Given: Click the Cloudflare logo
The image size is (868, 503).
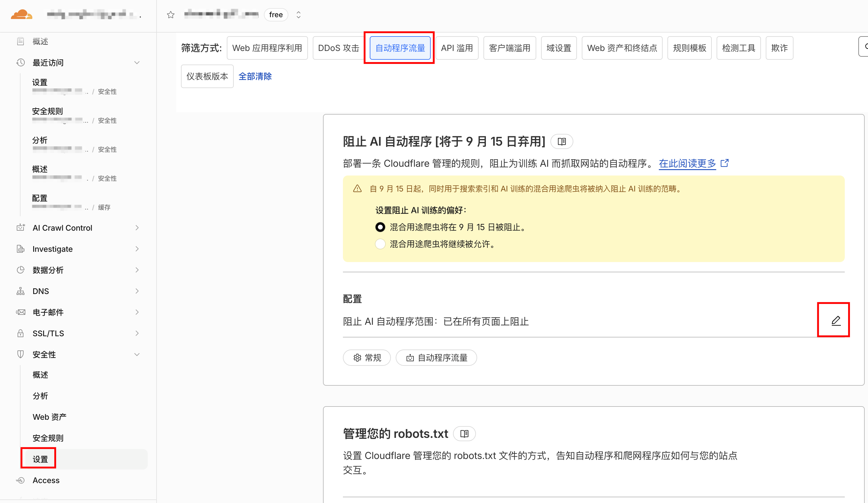Looking at the screenshot, I should pos(22,15).
